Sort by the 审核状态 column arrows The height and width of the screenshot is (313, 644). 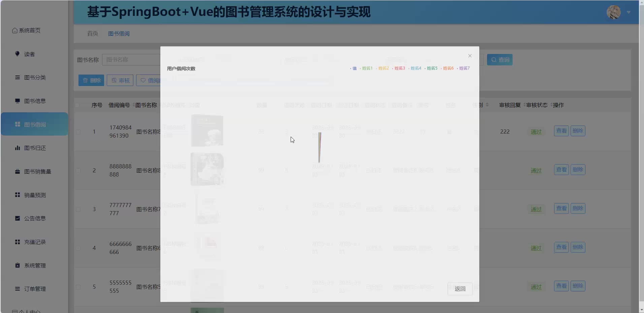point(551,105)
